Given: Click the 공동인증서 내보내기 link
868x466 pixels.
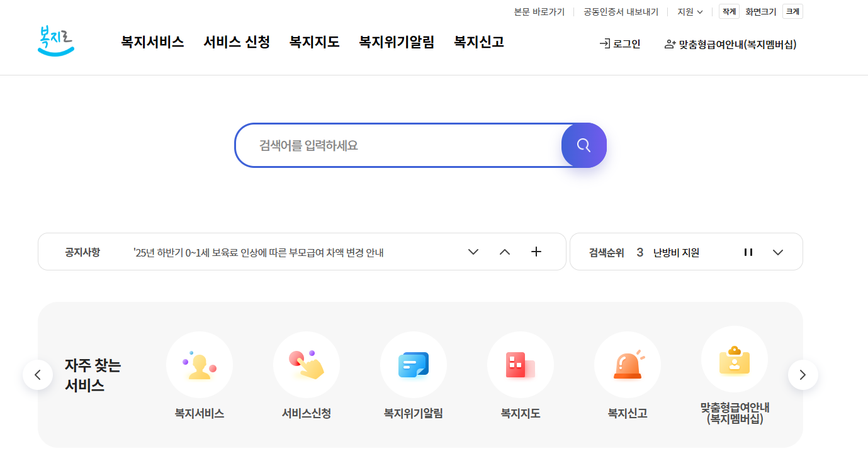Looking at the screenshot, I should 620,11.
